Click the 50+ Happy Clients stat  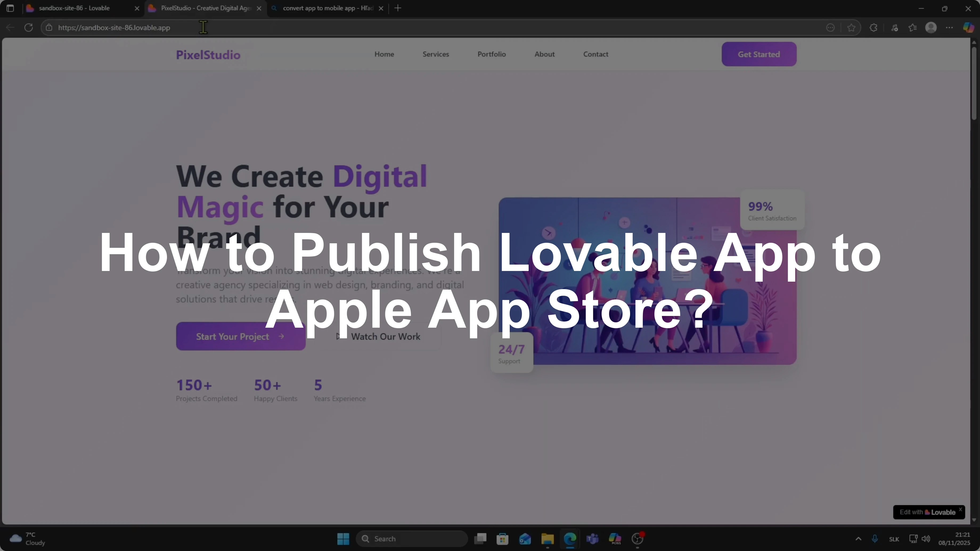pos(275,390)
